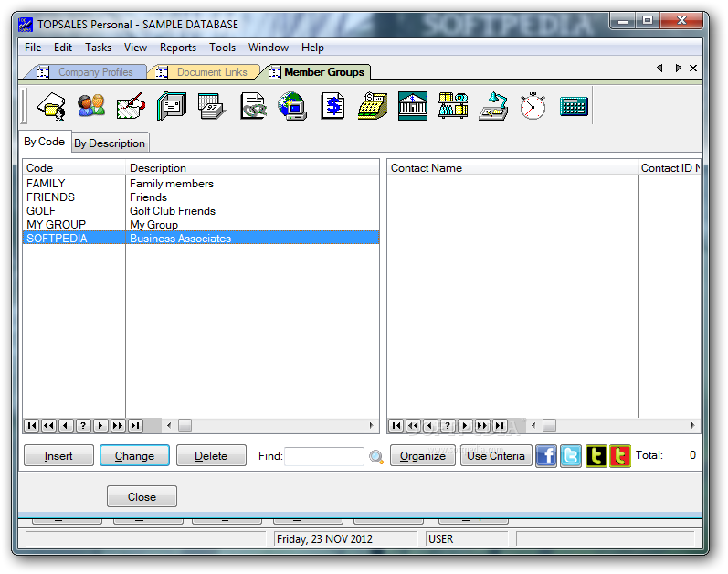This screenshot has height=574, width=728.
Task: Switch to Company Profiles tab
Action: coord(89,72)
